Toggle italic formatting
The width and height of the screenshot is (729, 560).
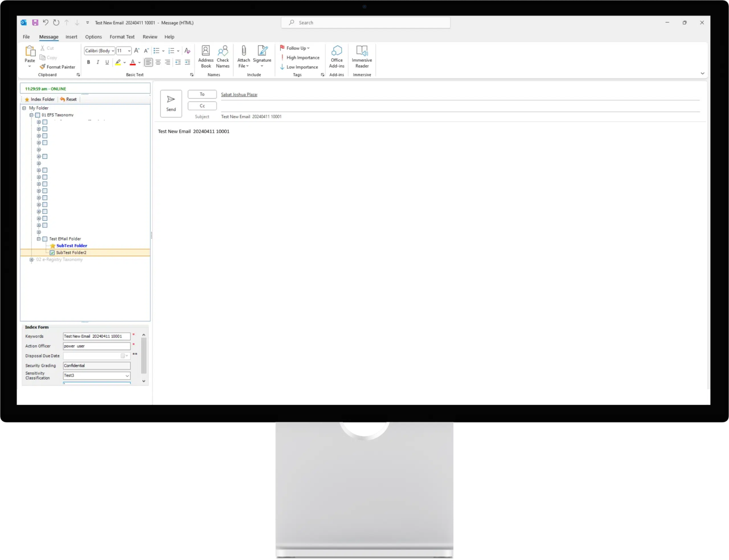(x=98, y=62)
